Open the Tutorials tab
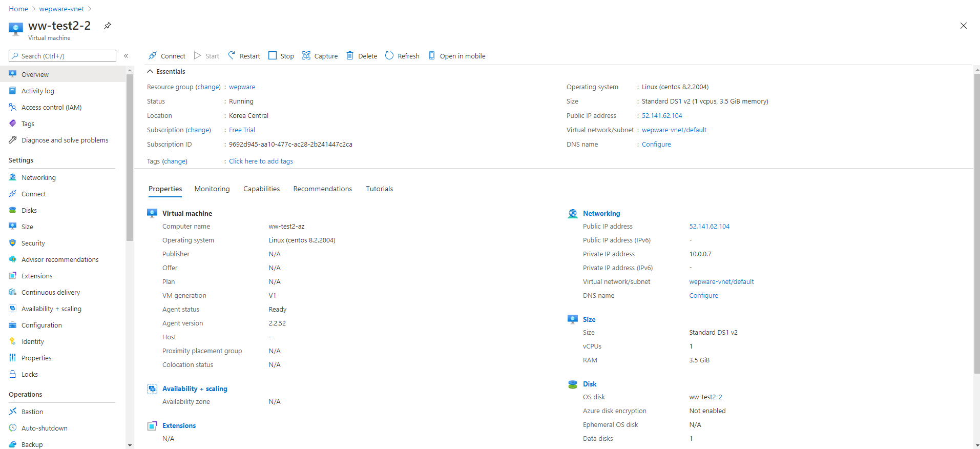This screenshot has height=449, width=980. 380,189
